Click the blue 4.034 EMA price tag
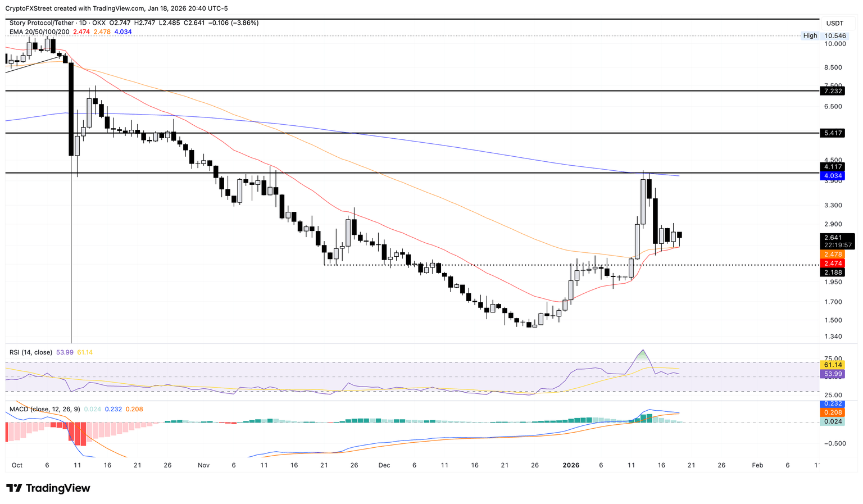This screenshot has width=863, height=504. (x=832, y=176)
